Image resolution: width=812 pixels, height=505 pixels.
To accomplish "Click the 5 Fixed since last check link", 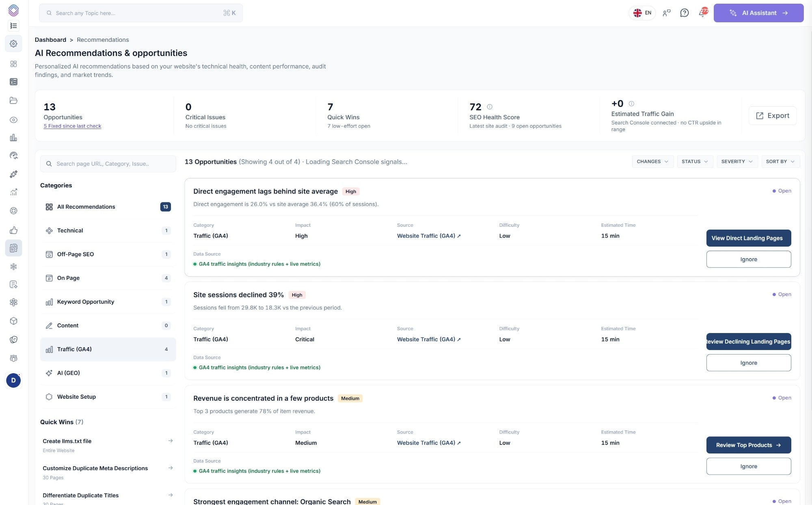I will tap(72, 126).
